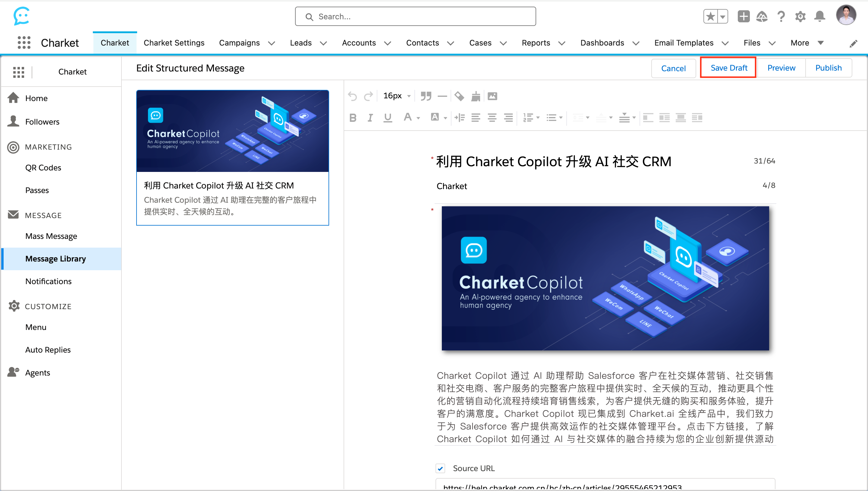The width and height of the screenshot is (868, 491).
Task: Open the bullet list style dropdown
Action: pyautogui.click(x=561, y=118)
